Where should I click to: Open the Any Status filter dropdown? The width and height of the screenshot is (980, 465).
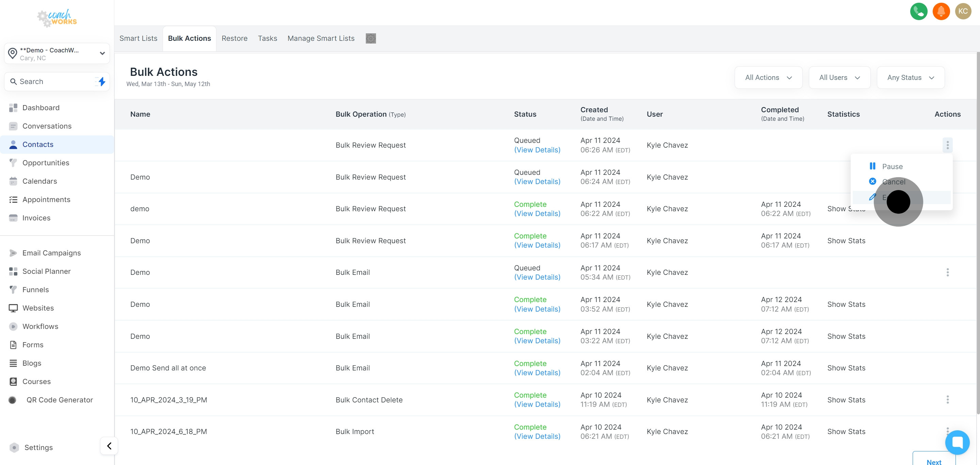(910, 78)
